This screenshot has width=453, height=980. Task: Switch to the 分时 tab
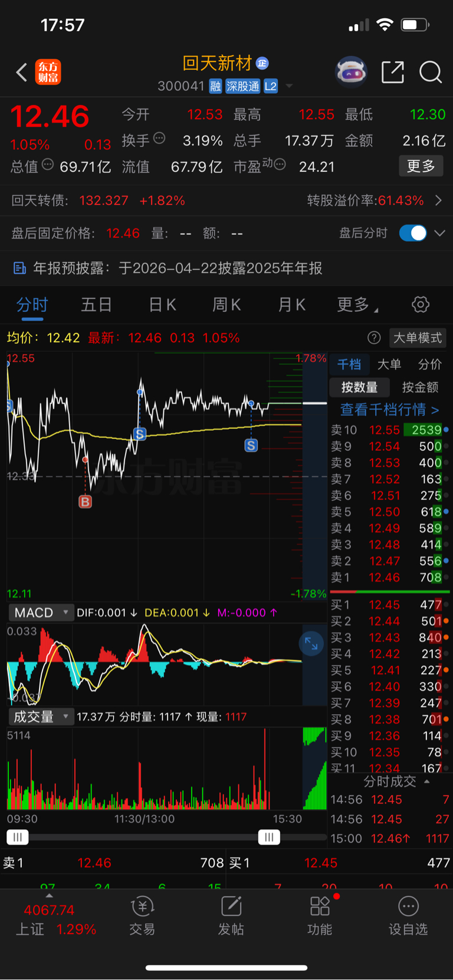click(32, 305)
